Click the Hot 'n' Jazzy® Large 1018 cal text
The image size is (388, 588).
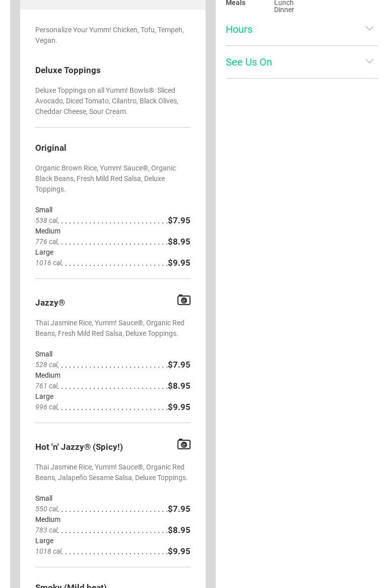pos(48,551)
